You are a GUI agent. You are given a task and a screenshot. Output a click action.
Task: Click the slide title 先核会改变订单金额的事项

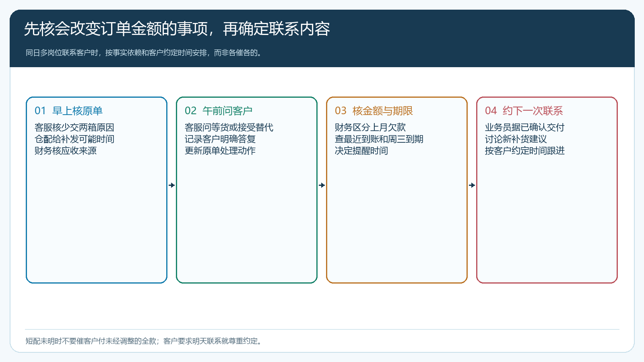177,29
